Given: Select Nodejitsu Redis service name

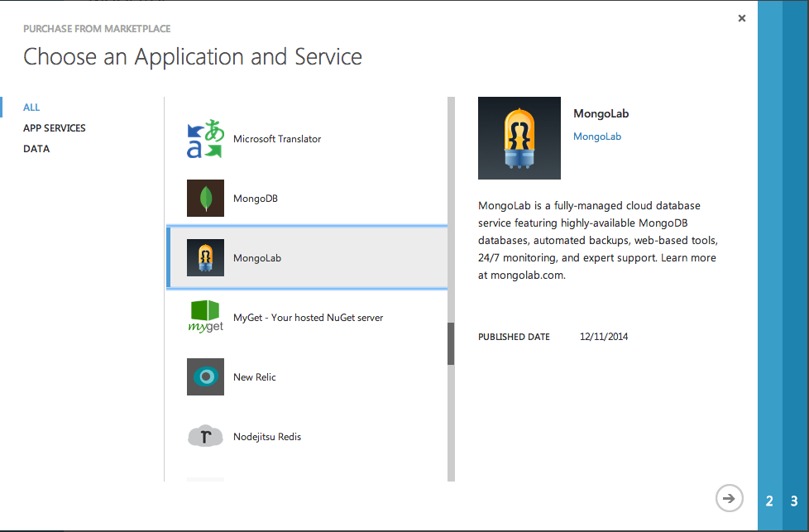Looking at the screenshot, I should pos(266,437).
